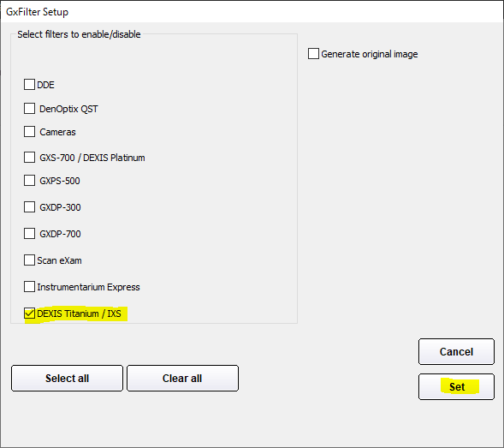Click the 'Select filters to enable/disable' group label
Screen dimensions: 504x448
[x=79, y=34]
